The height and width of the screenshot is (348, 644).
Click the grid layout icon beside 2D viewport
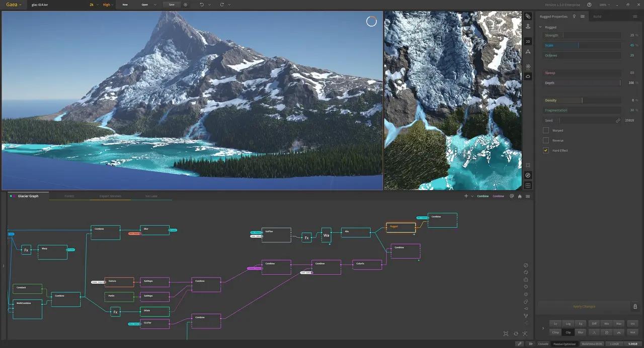tap(528, 185)
